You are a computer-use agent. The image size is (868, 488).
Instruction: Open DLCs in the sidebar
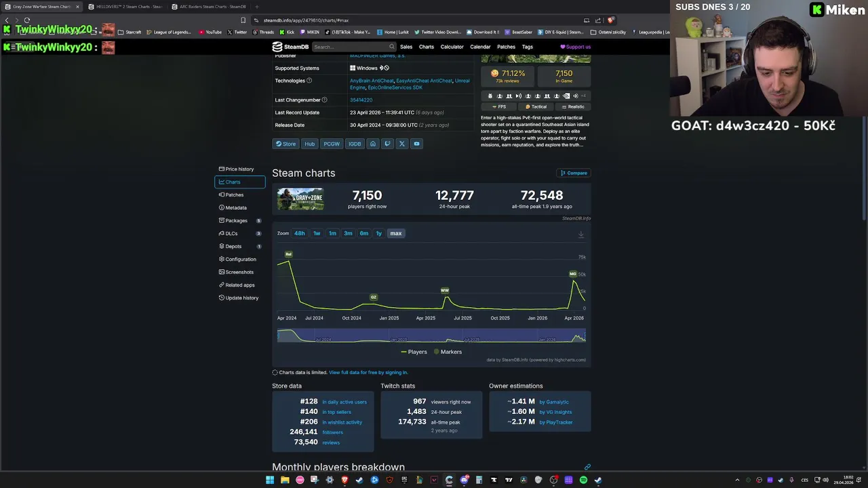coord(239,233)
